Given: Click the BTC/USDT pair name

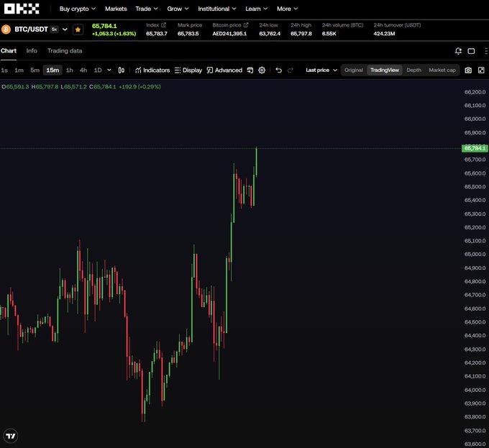Looking at the screenshot, I should tap(31, 29).
